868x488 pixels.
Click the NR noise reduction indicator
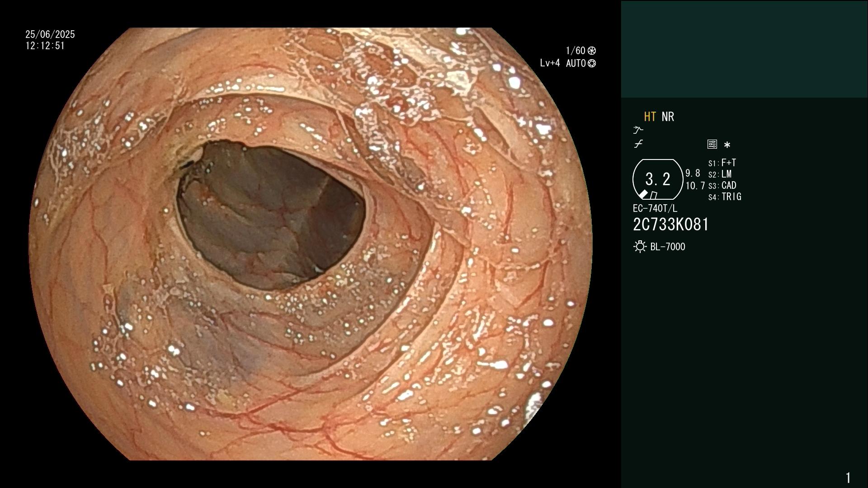tap(668, 117)
